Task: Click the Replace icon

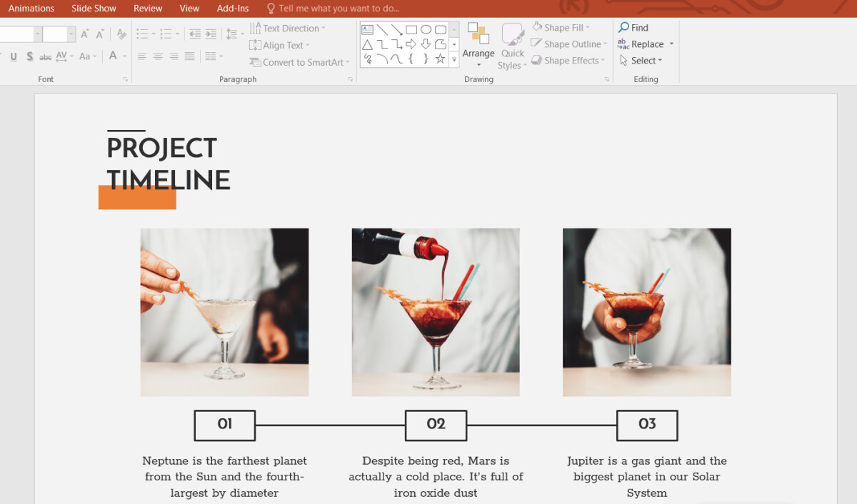Action: tap(642, 44)
